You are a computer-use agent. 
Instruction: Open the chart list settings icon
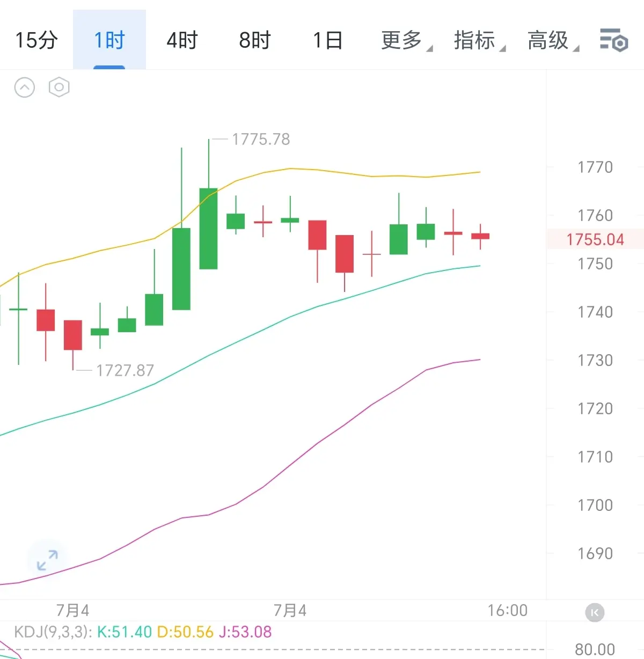pyautogui.click(x=613, y=40)
